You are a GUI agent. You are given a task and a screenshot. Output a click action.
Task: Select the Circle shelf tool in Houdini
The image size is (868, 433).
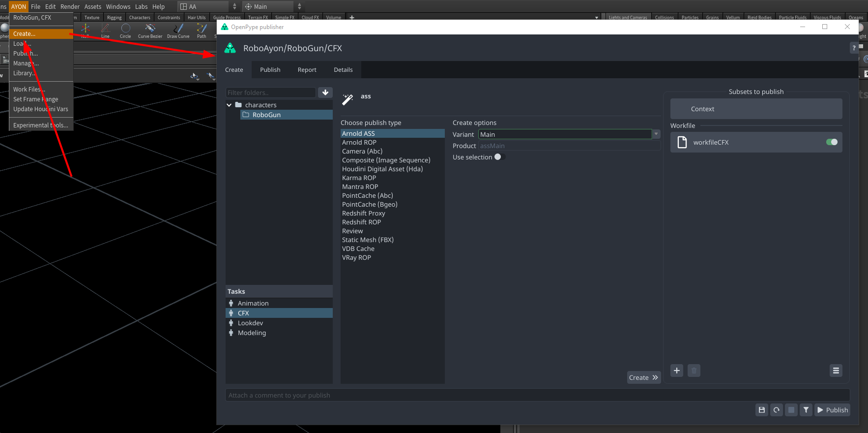pos(125,31)
